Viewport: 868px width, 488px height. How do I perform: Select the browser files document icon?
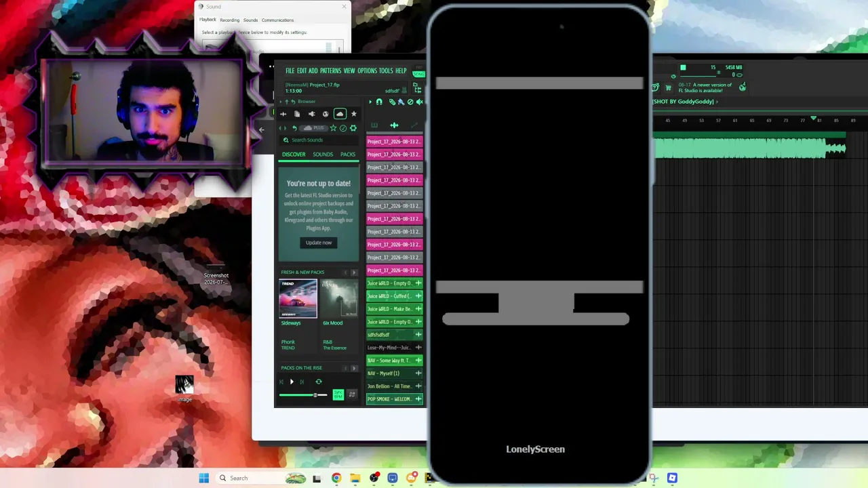click(297, 114)
